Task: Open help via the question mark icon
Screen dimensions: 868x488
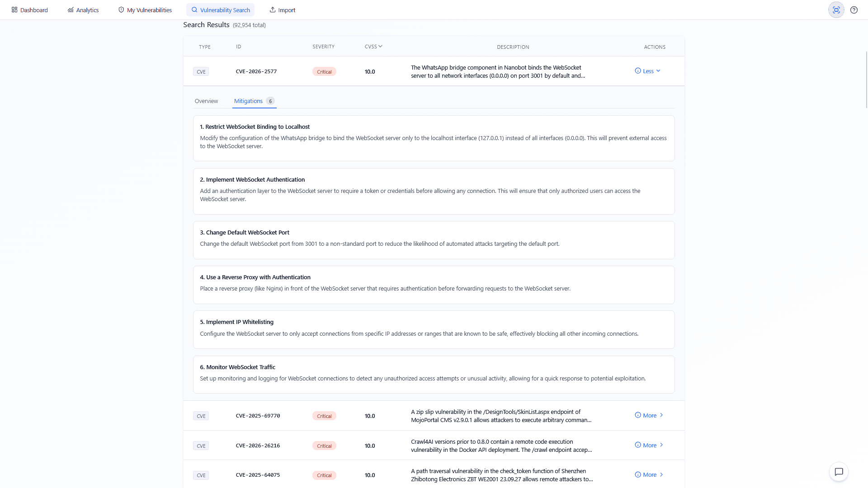Action: pyautogui.click(x=854, y=9)
